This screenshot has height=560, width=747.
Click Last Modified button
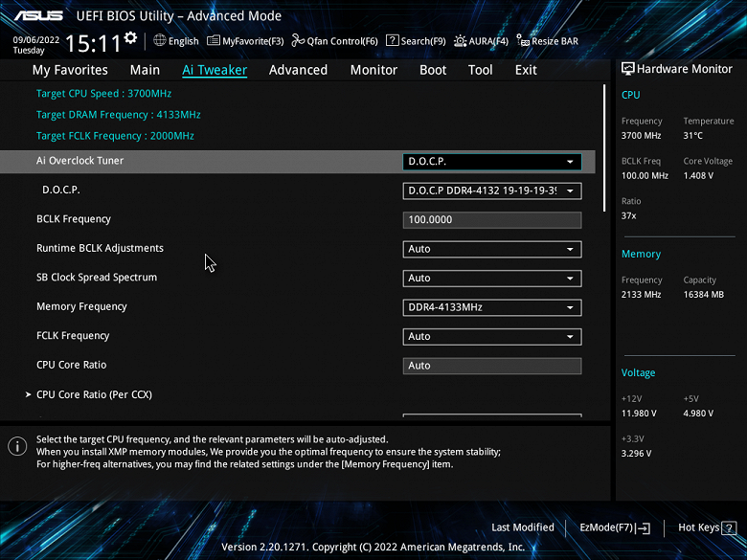(523, 527)
